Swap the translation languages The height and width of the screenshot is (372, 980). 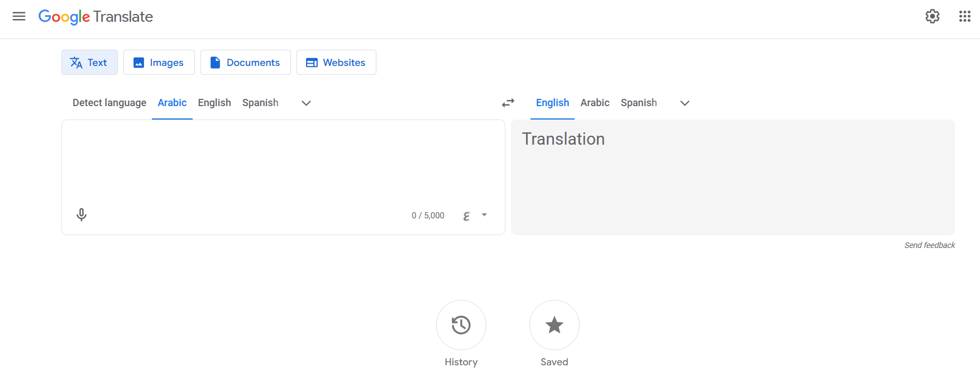[508, 103]
